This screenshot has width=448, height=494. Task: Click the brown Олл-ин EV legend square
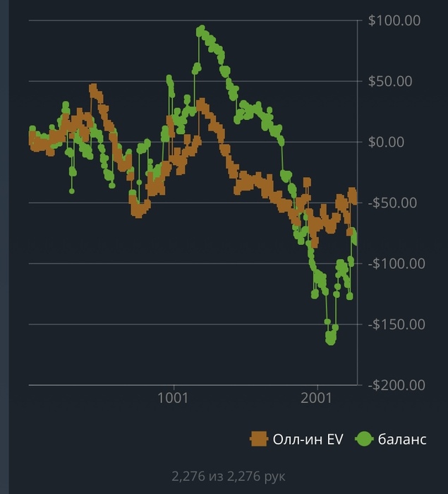coord(259,439)
